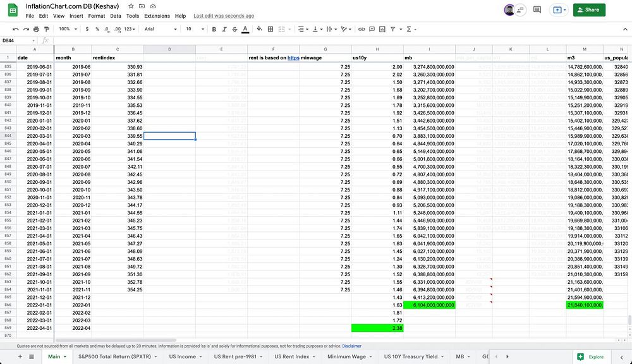This screenshot has height=364, width=632.
Task: Switch to S&P500 Total Return (SPXTR) tab
Action: tap(118, 357)
